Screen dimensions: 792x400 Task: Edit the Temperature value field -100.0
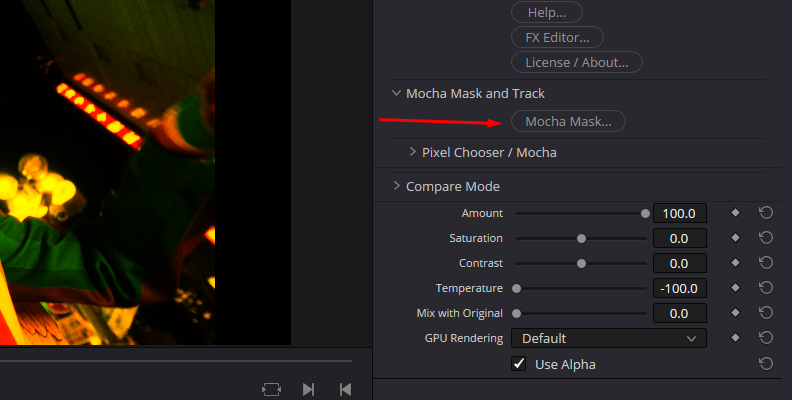pos(679,288)
